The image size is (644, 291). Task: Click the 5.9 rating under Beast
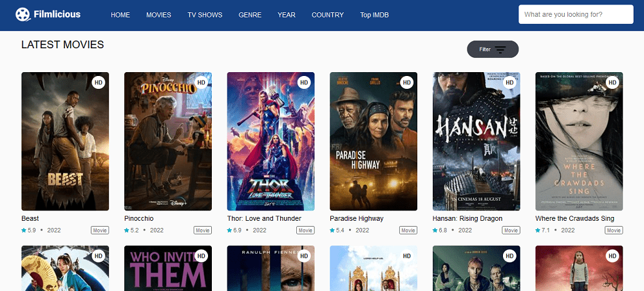32,230
